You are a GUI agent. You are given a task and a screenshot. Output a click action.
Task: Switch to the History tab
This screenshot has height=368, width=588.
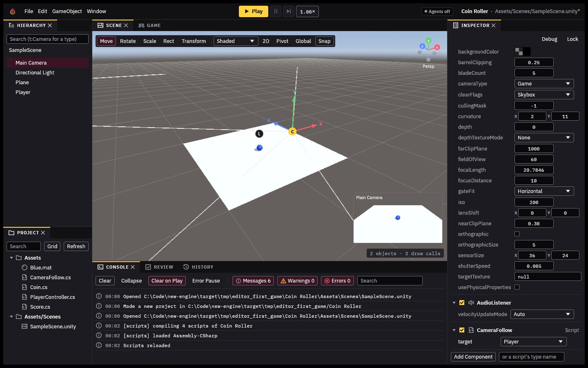coord(198,267)
